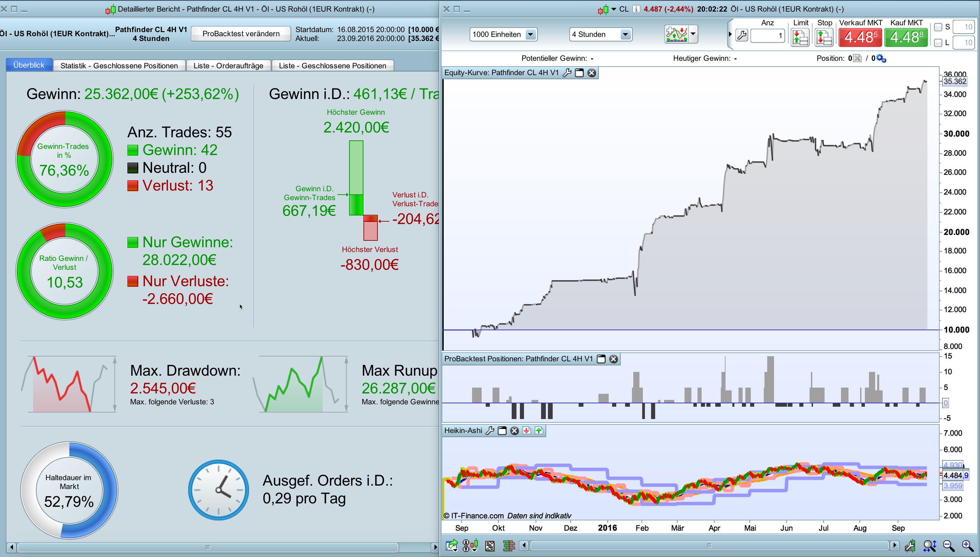Close the Heikin-Ashi indicator panel

[x=514, y=431]
